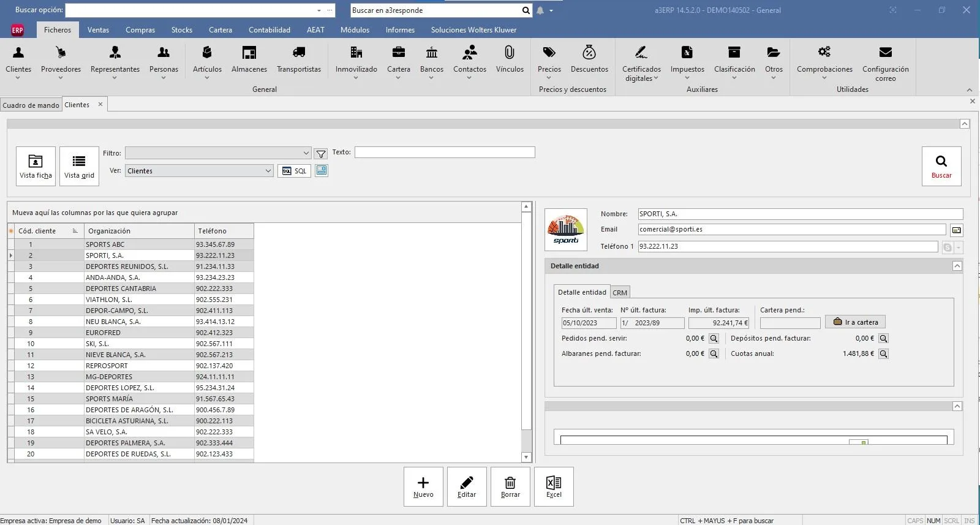The image size is (980, 525).
Task: Click the Buscar search button
Action: click(x=941, y=166)
